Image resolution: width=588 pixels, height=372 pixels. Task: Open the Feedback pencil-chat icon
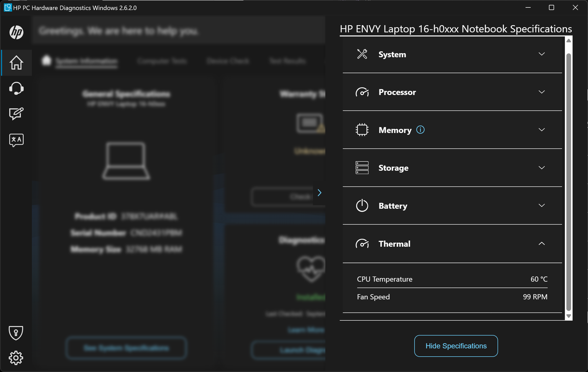[16, 114]
